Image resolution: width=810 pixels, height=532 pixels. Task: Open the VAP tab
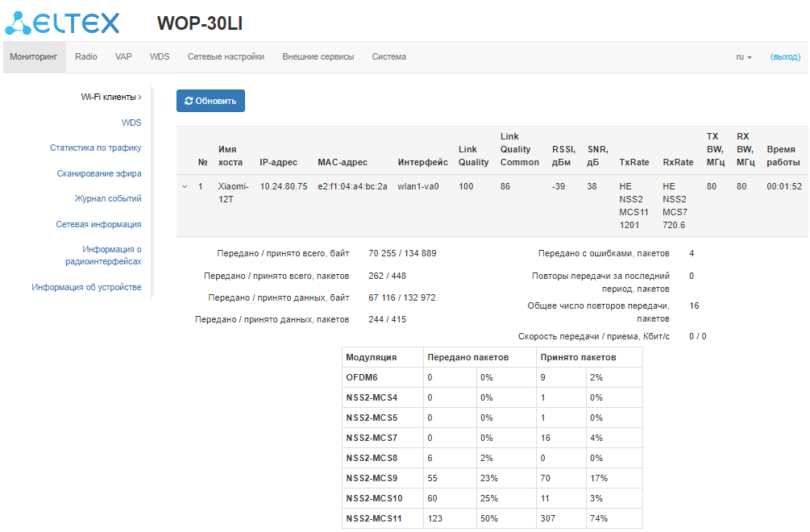123,57
